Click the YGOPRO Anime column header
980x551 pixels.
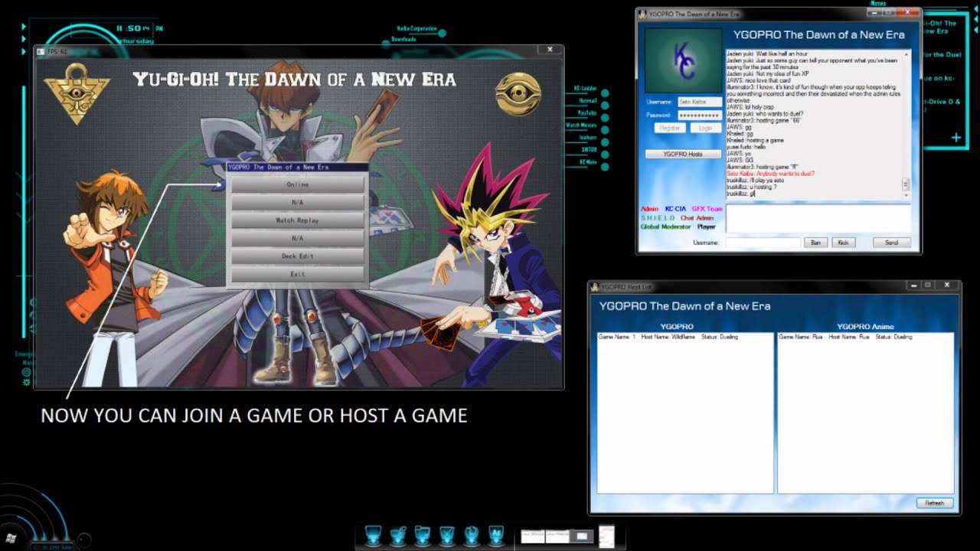865,327
